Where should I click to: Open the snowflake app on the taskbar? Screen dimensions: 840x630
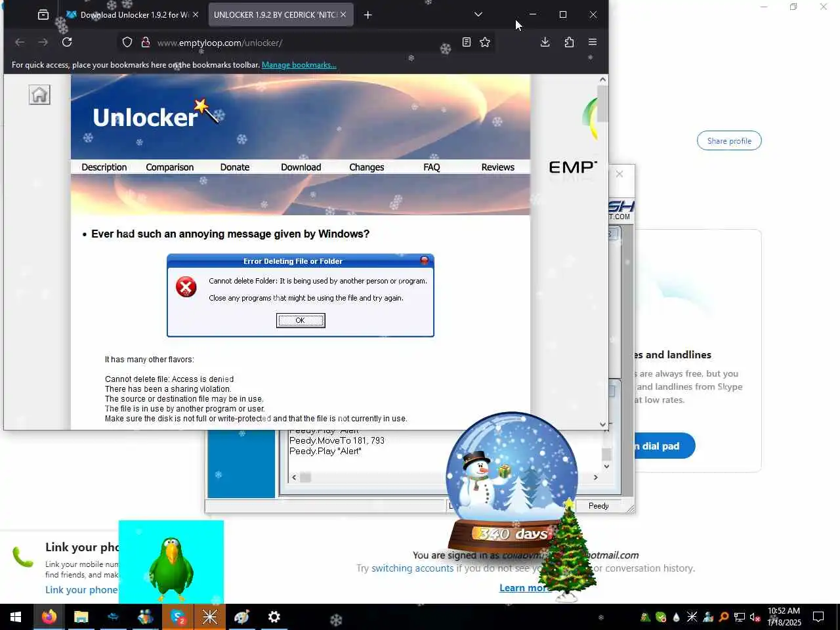[210, 617]
